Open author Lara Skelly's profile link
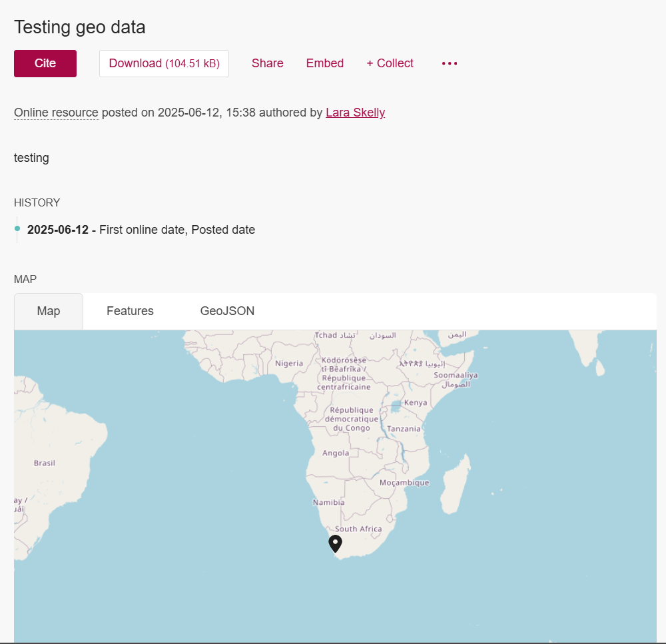Screen dimensions: 666x644 pos(355,113)
